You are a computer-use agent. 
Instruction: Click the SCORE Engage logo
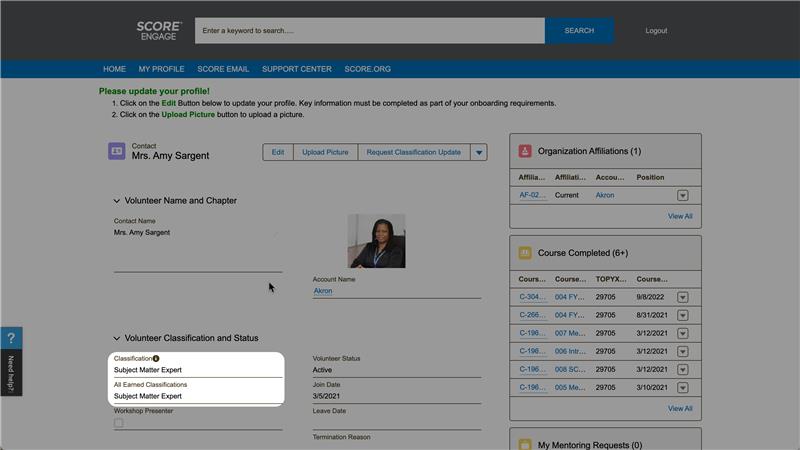click(x=159, y=30)
